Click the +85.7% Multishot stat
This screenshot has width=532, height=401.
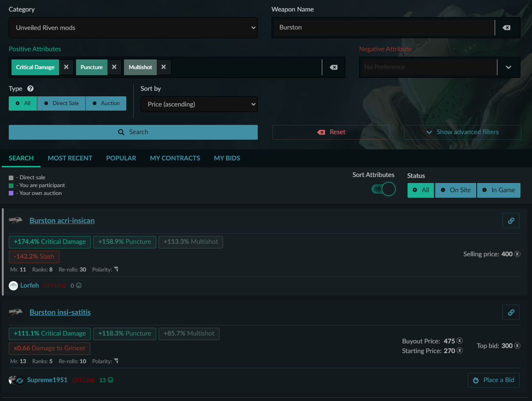(189, 334)
